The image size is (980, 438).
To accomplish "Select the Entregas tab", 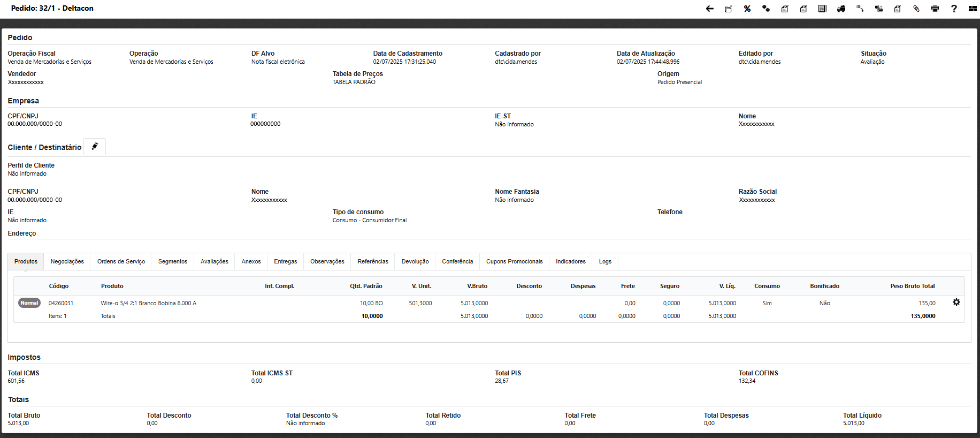I will pyautogui.click(x=285, y=261).
